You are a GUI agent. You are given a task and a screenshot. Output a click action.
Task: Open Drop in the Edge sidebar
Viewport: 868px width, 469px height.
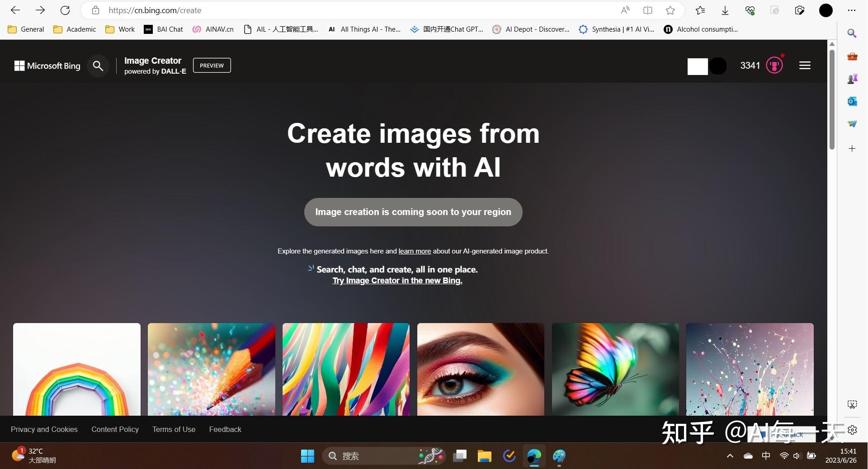click(852, 124)
